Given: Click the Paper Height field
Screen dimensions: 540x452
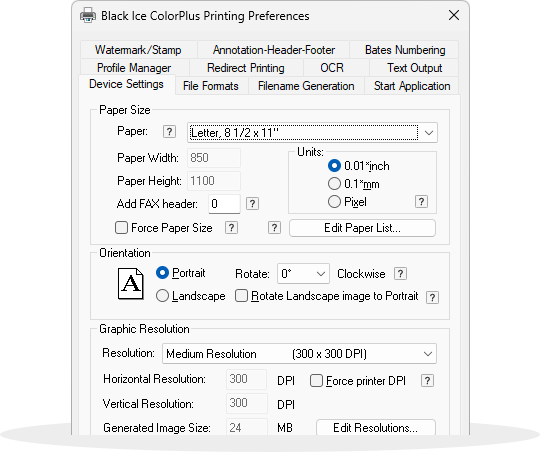Looking at the screenshot, I should (x=214, y=181).
